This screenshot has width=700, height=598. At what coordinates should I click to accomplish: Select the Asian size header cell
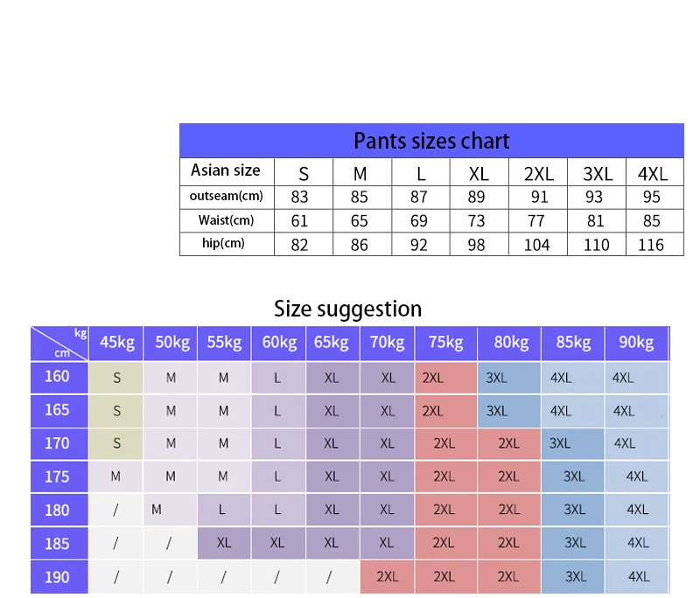pyautogui.click(x=227, y=171)
